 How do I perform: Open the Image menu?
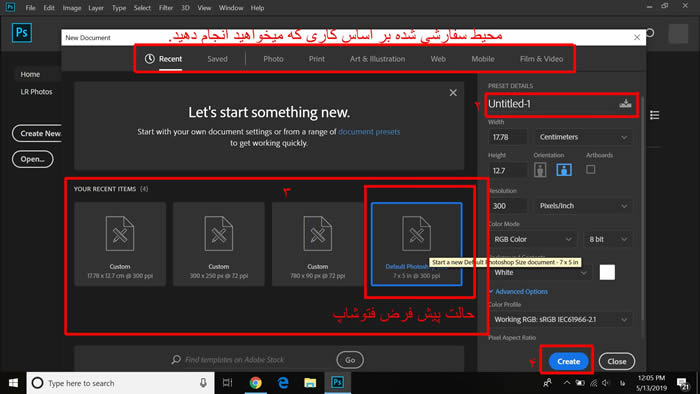click(x=71, y=8)
